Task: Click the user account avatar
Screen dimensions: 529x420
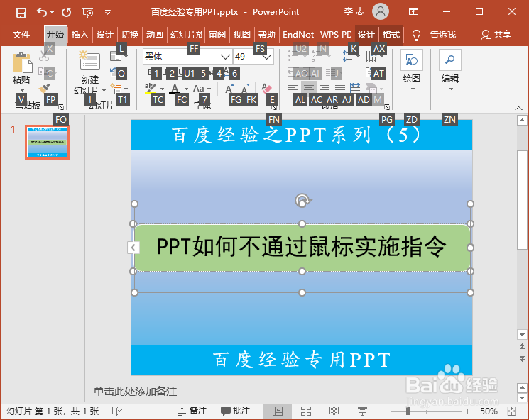Action: tap(380, 11)
